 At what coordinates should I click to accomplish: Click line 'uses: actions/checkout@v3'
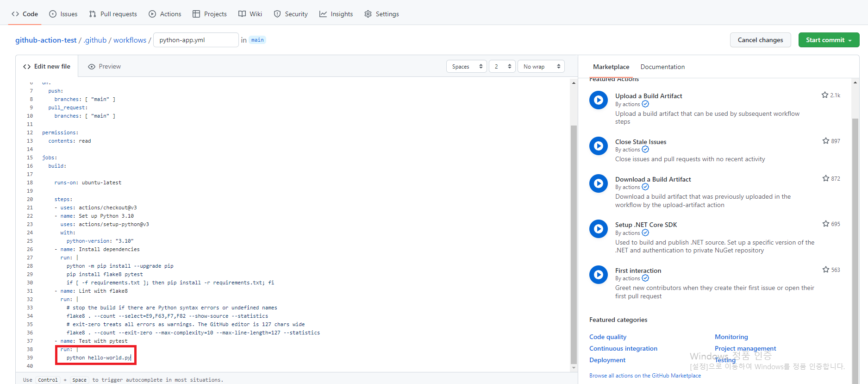tap(99, 208)
